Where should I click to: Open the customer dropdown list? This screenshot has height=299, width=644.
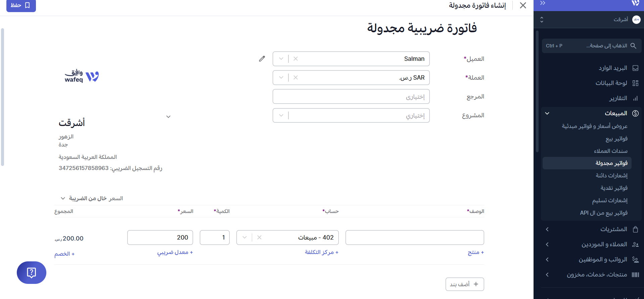click(281, 59)
